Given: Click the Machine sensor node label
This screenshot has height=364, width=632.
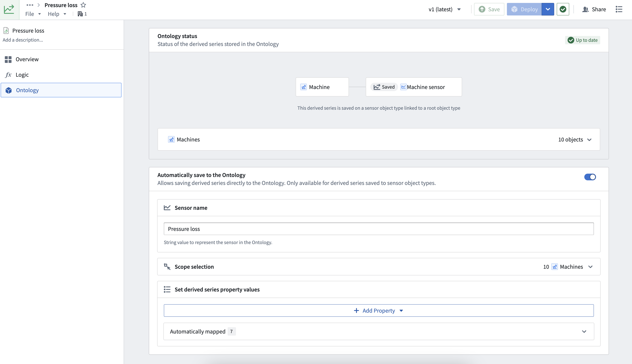Looking at the screenshot, I should point(426,87).
